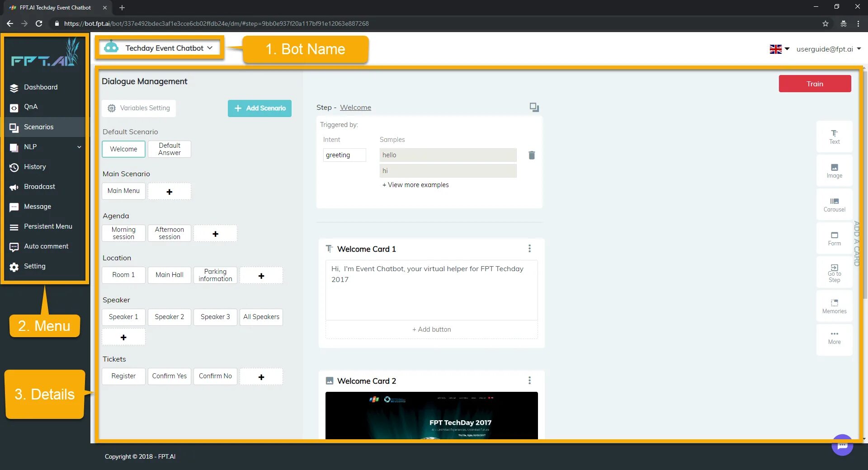Select the Welcome step

coord(123,149)
